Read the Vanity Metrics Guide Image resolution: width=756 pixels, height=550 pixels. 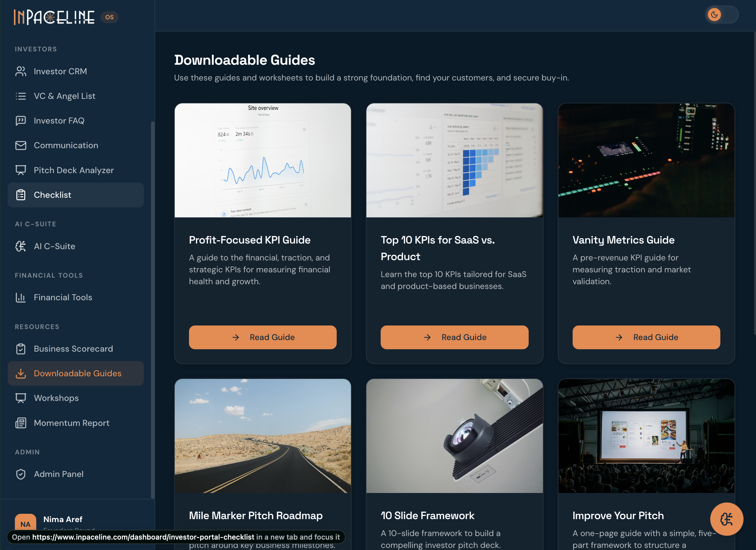646,337
